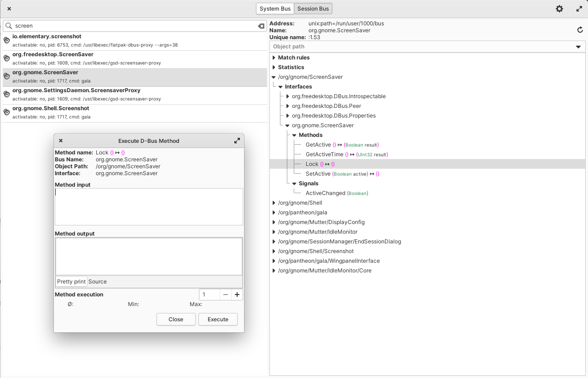Expand /org/pantheon/gala/WingpanelInterface path
This screenshot has height=378, width=588.
(274, 261)
